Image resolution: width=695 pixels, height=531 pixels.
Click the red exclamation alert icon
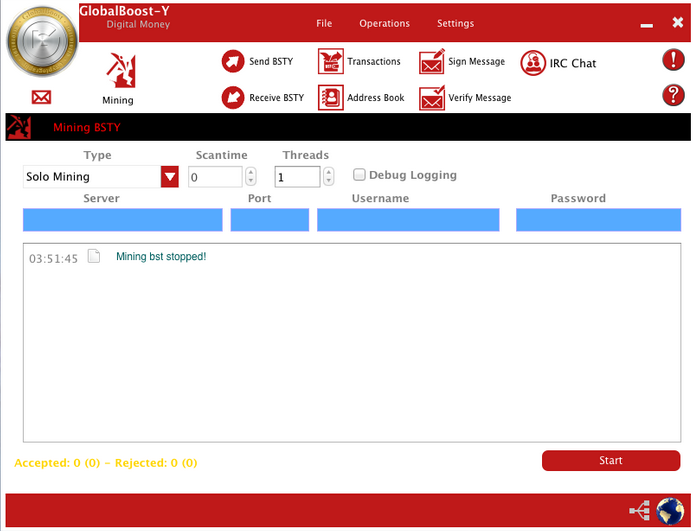673,60
